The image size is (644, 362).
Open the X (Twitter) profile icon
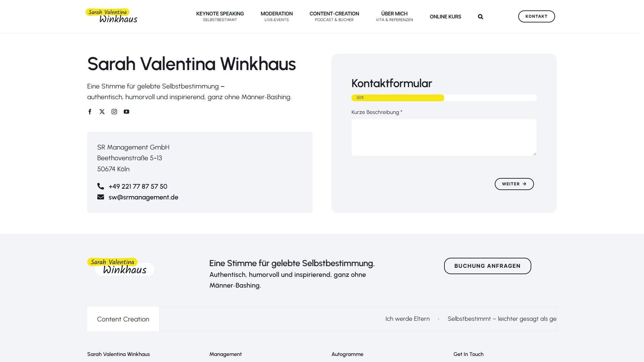(x=102, y=112)
